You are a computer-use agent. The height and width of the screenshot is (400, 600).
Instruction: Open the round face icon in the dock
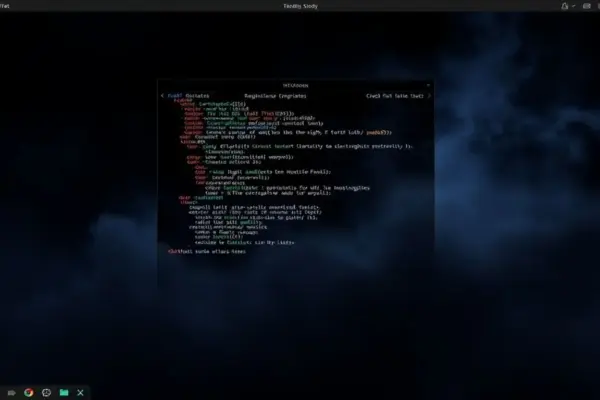click(x=46, y=392)
